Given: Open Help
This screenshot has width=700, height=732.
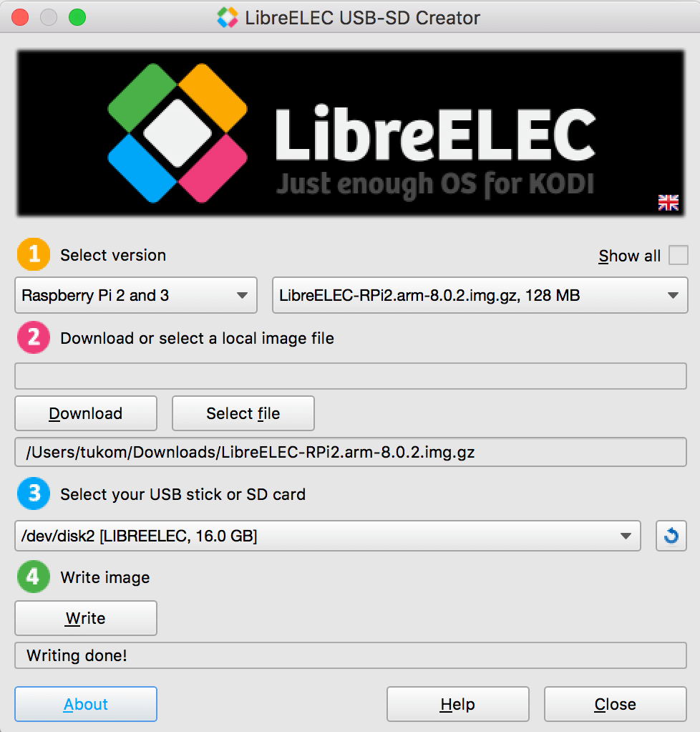Looking at the screenshot, I should tap(458, 704).
